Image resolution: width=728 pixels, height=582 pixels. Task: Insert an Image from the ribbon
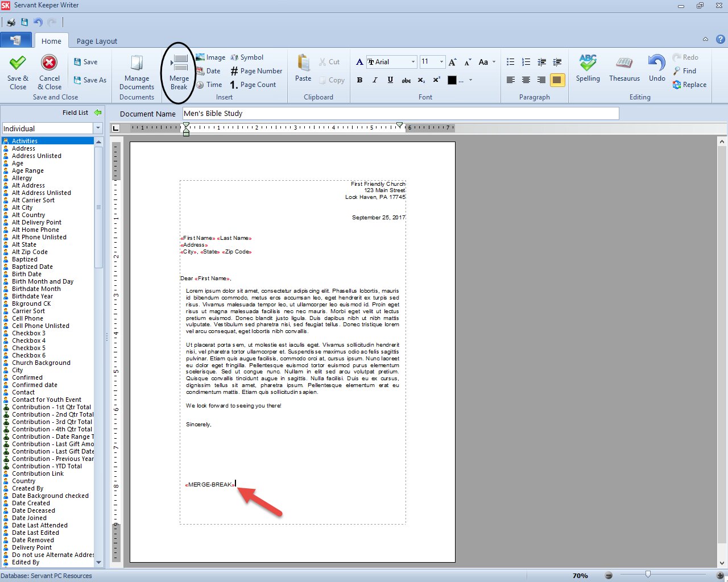pyautogui.click(x=210, y=57)
